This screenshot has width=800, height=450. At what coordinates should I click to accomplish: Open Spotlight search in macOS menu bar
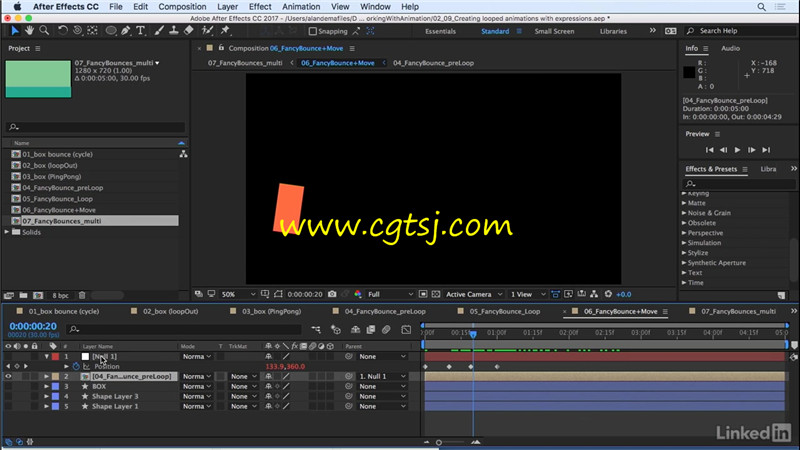tap(761, 7)
